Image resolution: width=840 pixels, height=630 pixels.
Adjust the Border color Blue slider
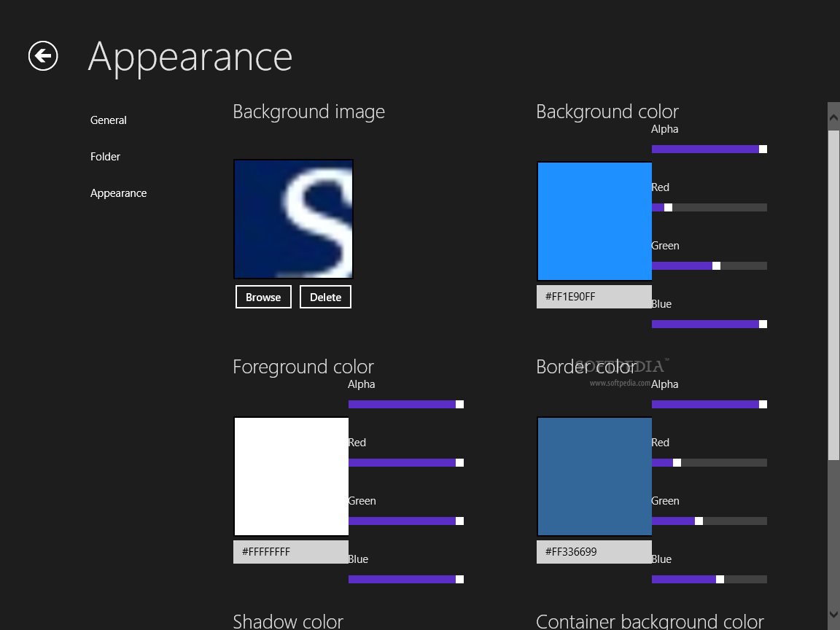click(709, 579)
